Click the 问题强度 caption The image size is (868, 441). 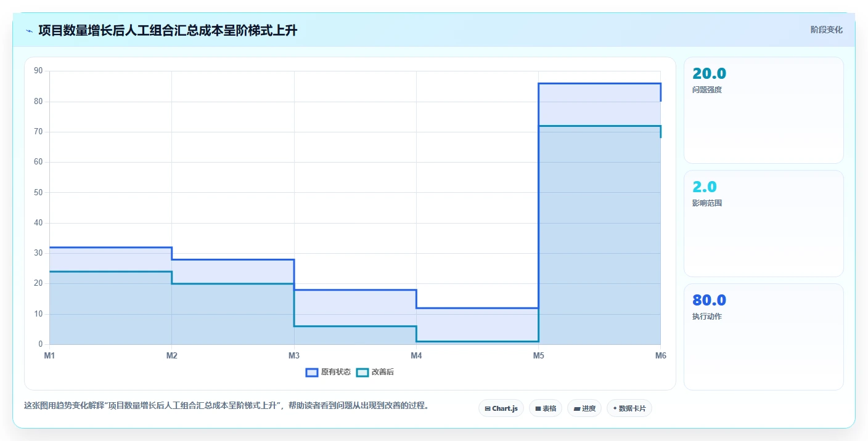point(707,89)
